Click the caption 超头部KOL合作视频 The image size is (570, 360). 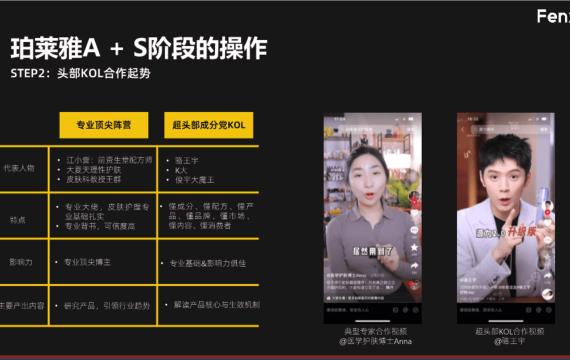coord(509,331)
